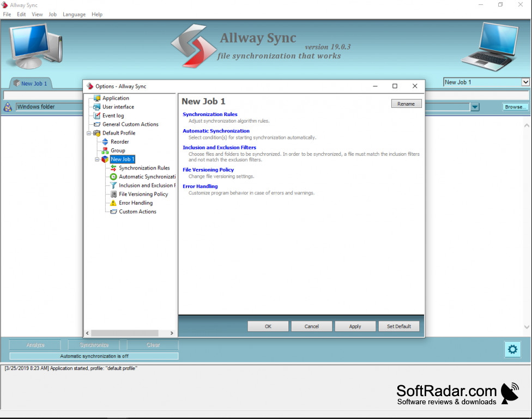Select Application in the options tree
This screenshot has height=419, width=532.
click(x=116, y=98)
